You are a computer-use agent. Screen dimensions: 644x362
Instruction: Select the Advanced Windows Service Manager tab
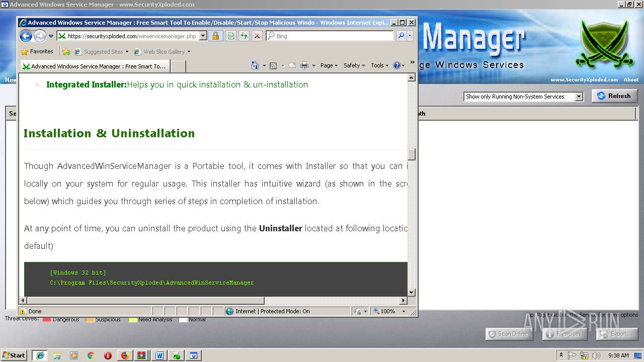pyautogui.click(x=95, y=66)
